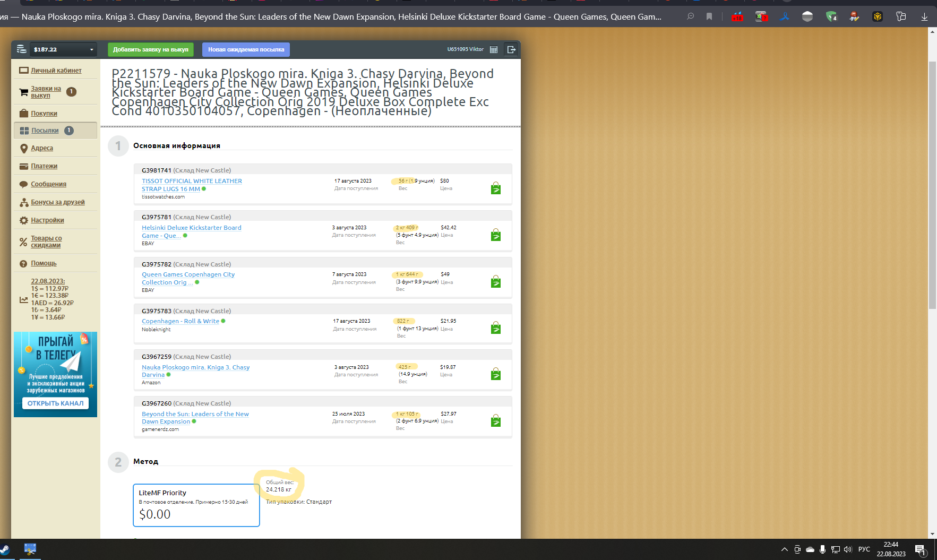Show hidden tray icons chevron
This screenshot has height=560, width=937.
coord(784,549)
